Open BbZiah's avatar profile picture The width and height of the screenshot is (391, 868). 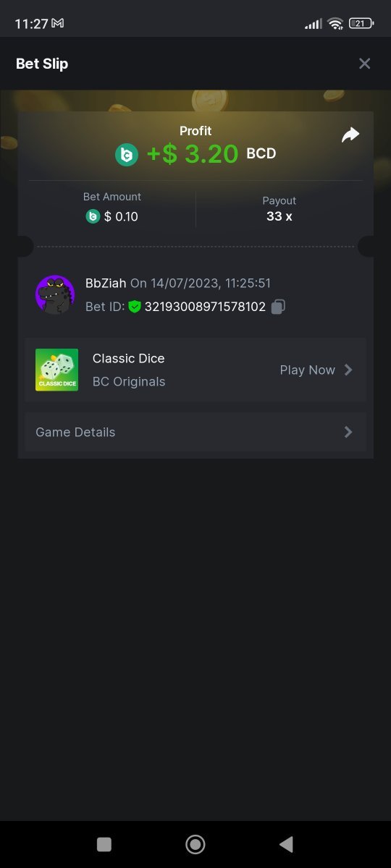55,294
